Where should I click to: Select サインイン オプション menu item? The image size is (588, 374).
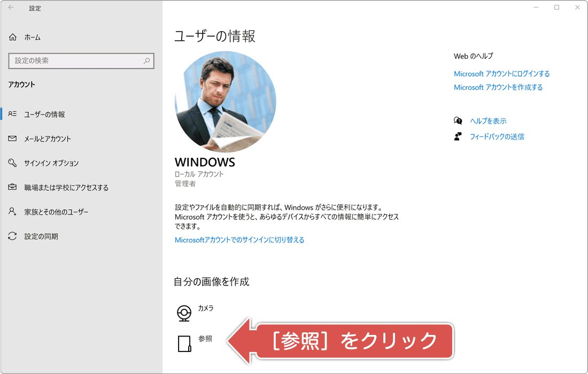[51, 163]
